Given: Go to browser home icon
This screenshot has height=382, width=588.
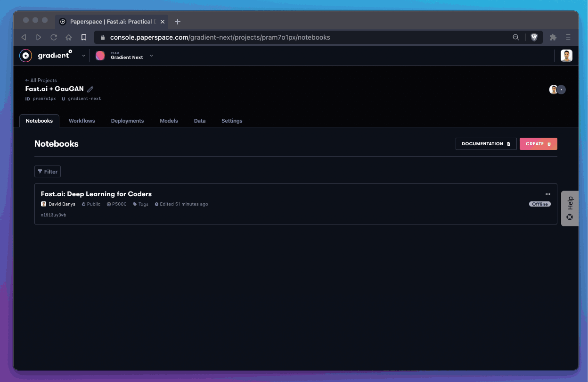Looking at the screenshot, I should tap(69, 37).
